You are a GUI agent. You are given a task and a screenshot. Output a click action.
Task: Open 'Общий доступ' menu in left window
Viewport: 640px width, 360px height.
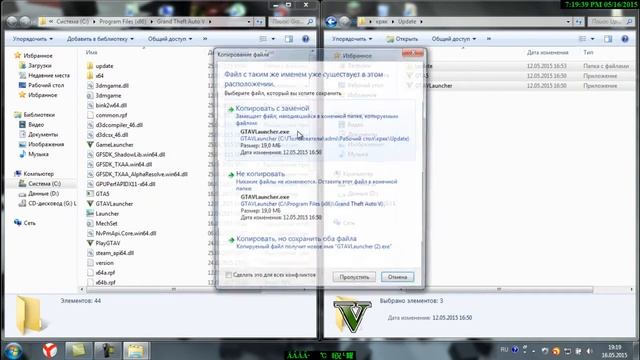click(x=170, y=39)
